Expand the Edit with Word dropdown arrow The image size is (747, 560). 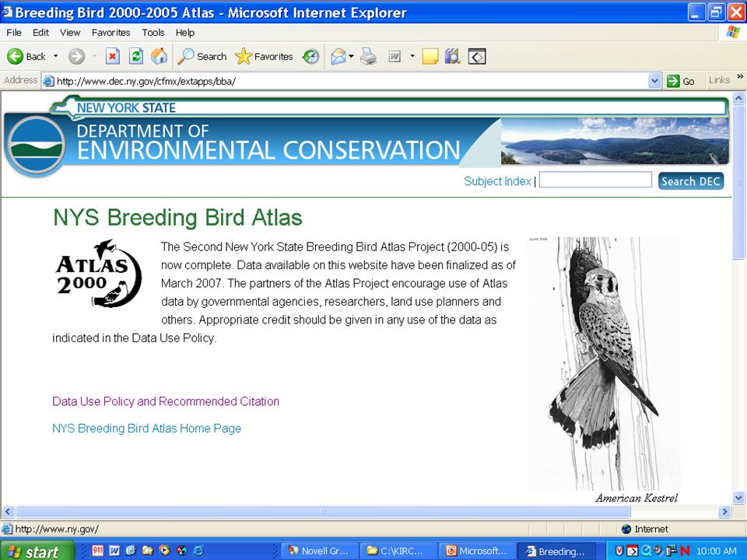point(412,56)
